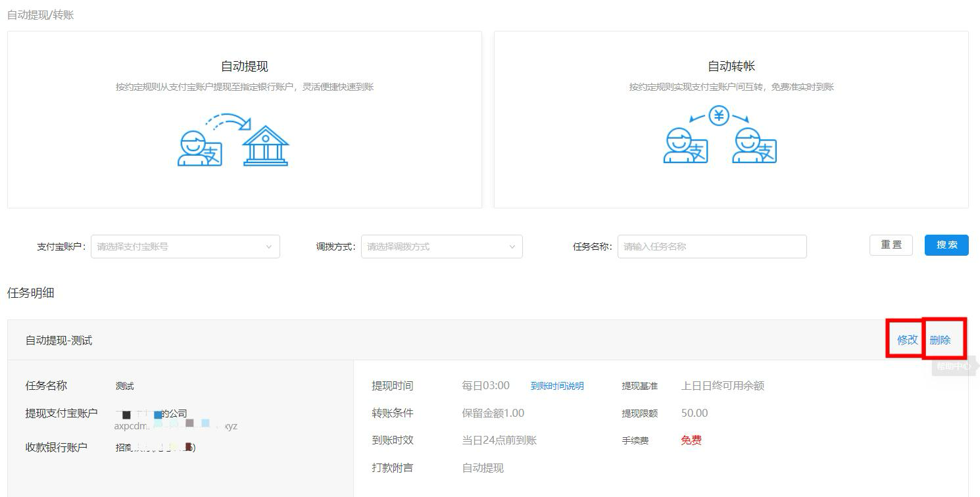Open the 支付宝账户 dropdown
The height and width of the screenshot is (497, 980).
185,247
